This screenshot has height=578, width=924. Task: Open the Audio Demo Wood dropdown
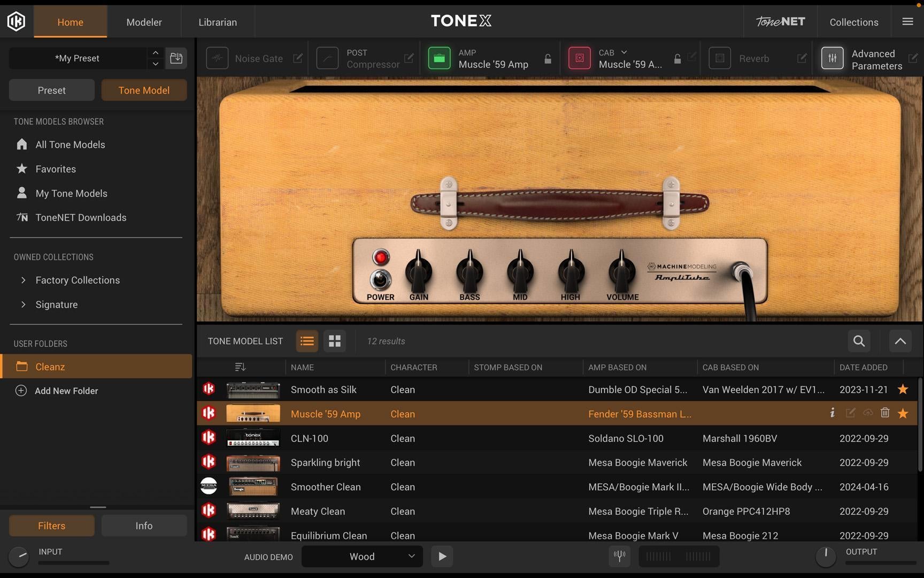coord(362,557)
